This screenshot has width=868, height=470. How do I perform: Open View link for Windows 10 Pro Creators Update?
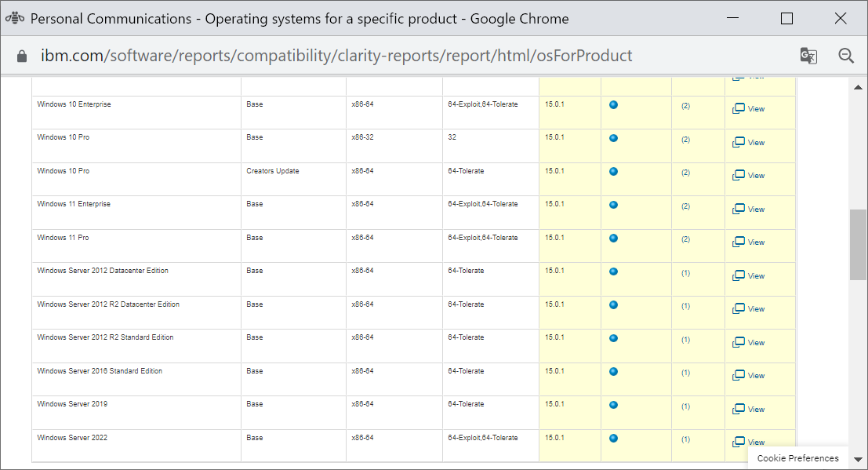click(749, 175)
